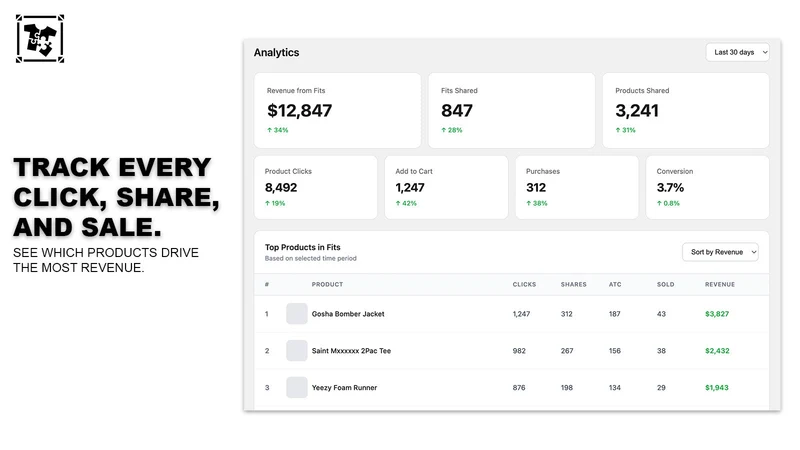
Task: Open the Yeezy Foam Runner product name
Action: tap(344, 387)
